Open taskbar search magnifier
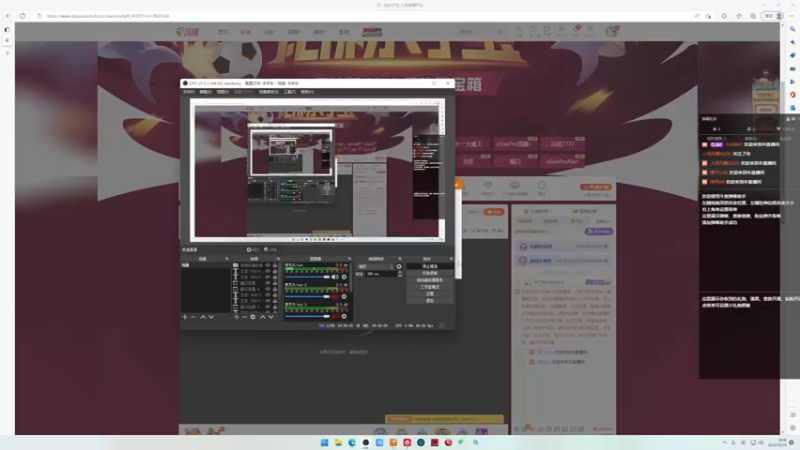Image resolution: width=800 pixels, height=450 pixels. point(476,442)
